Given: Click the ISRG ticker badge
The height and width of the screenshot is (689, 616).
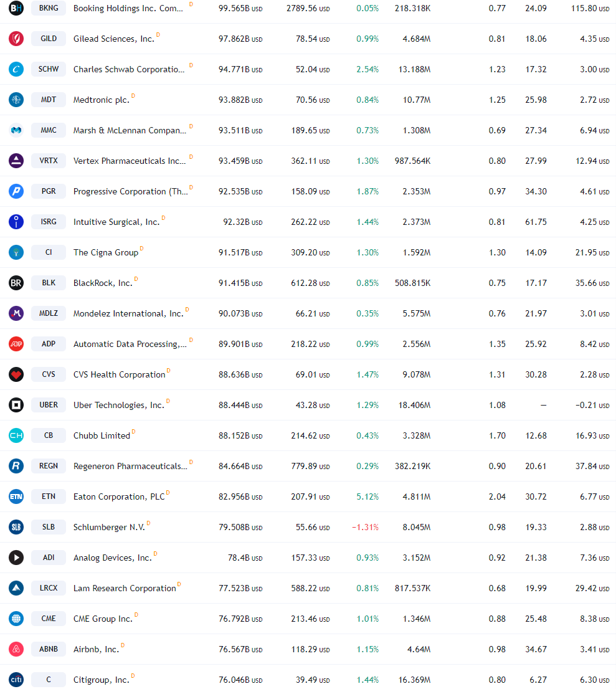Looking at the screenshot, I should (49, 222).
